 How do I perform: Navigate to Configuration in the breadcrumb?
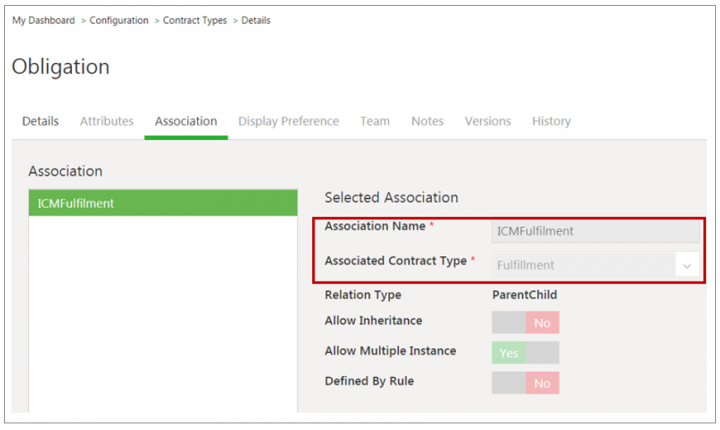(119, 20)
